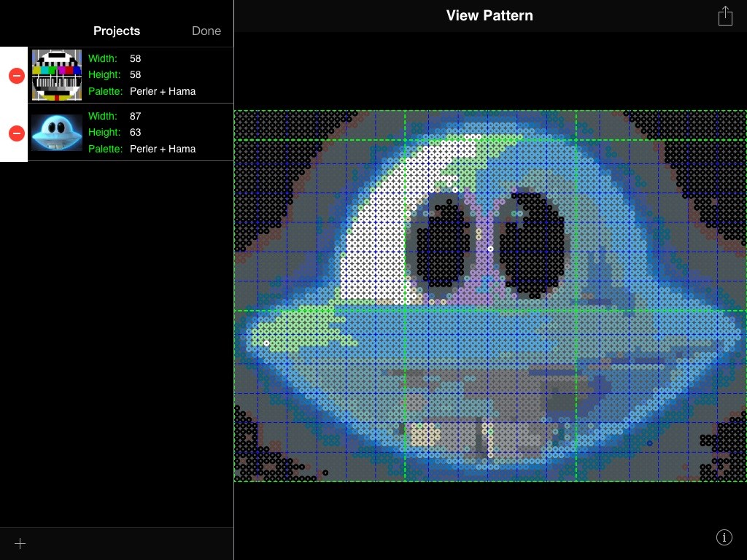Select the blue UFO project thumbnail

click(57, 133)
